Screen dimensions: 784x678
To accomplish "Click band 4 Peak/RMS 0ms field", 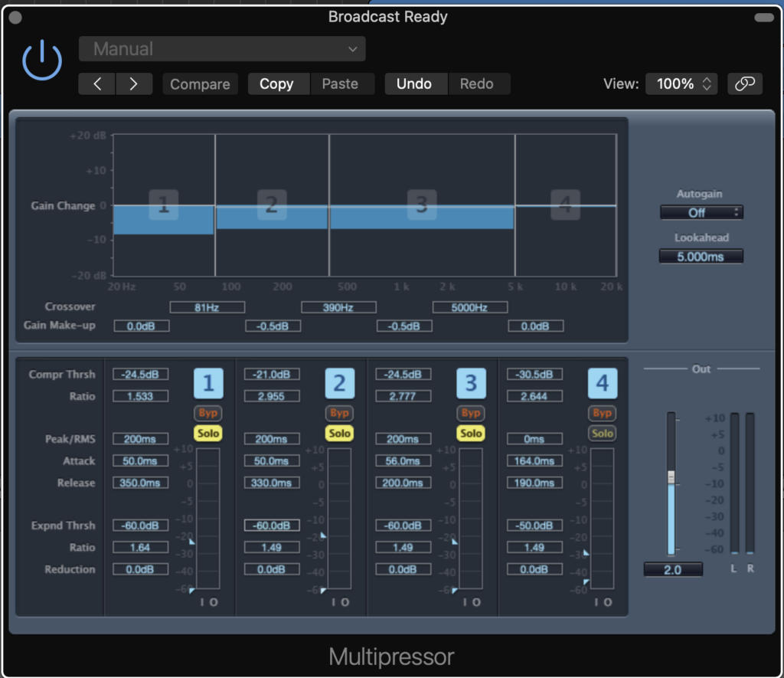I will (x=534, y=439).
